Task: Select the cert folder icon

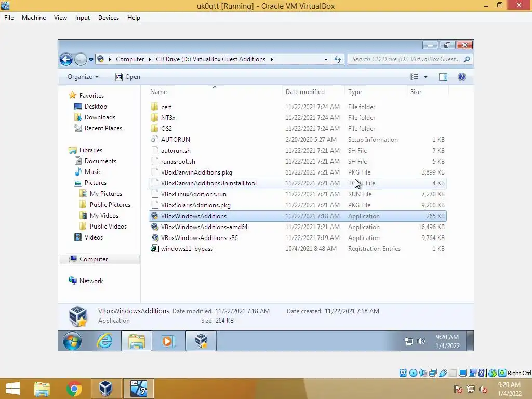Action: (155, 107)
